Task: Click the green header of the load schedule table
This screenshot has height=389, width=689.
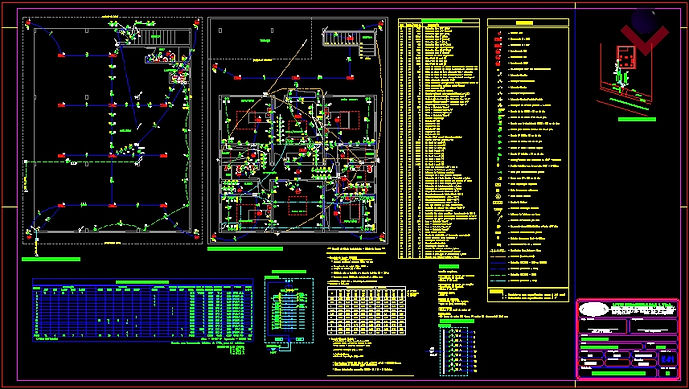Action: pos(142,282)
